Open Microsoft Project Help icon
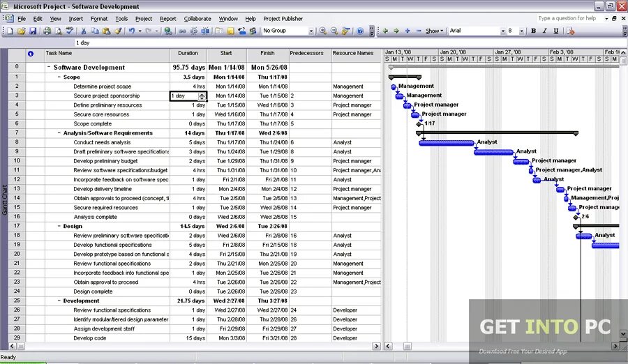Image resolution: width=628 pixels, height=364 pixels. tap(359, 31)
